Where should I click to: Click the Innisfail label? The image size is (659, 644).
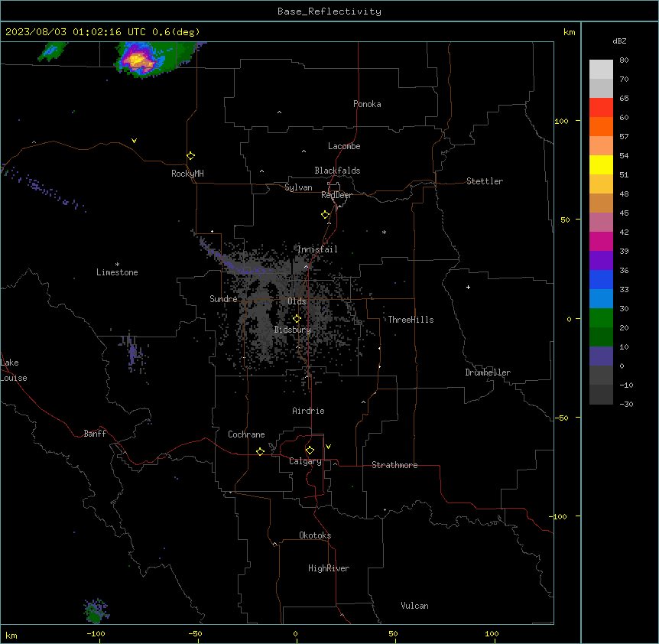coord(317,249)
